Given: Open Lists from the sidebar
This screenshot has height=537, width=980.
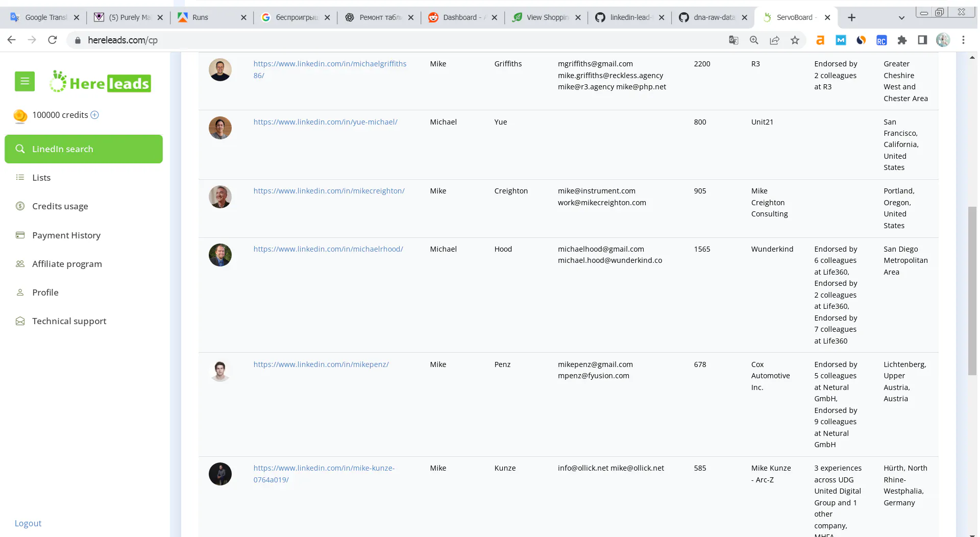Looking at the screenshot, I should pos(41,178).
